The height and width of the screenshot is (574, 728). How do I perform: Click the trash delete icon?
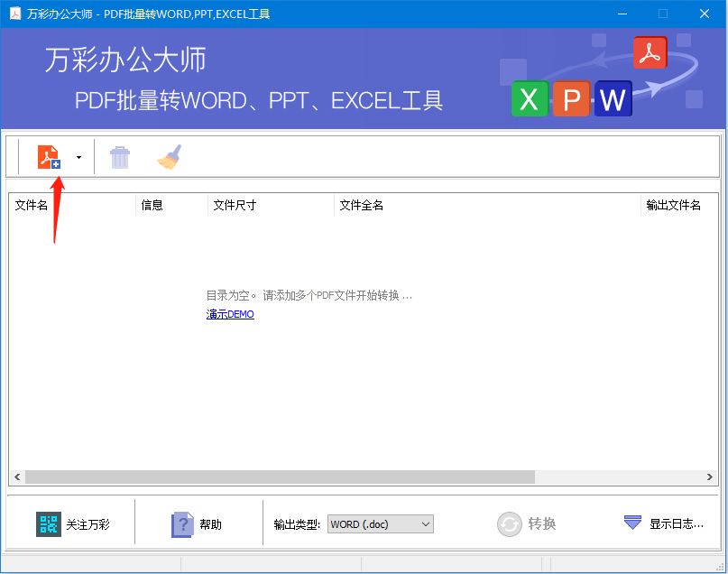120,157
